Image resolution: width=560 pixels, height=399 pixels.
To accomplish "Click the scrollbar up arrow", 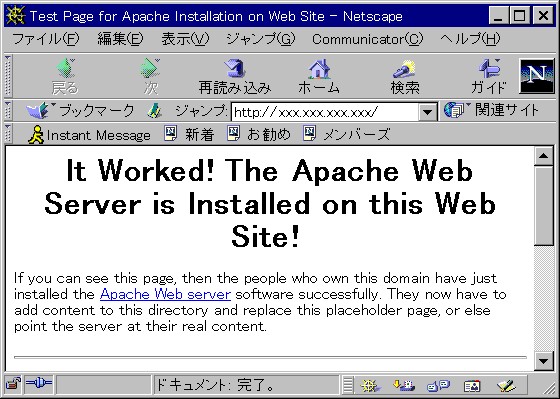I will point(544,156).
